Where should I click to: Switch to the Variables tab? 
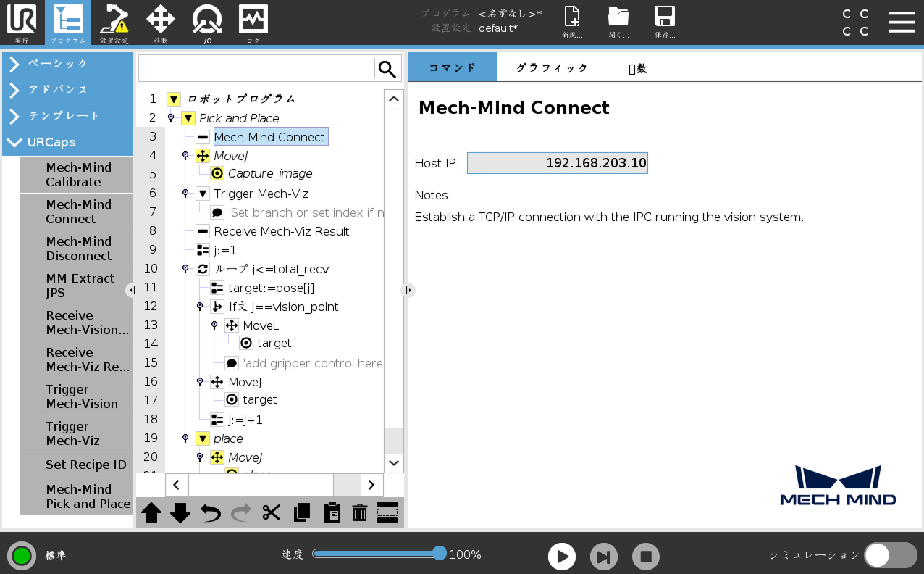[x=637, y=67]
